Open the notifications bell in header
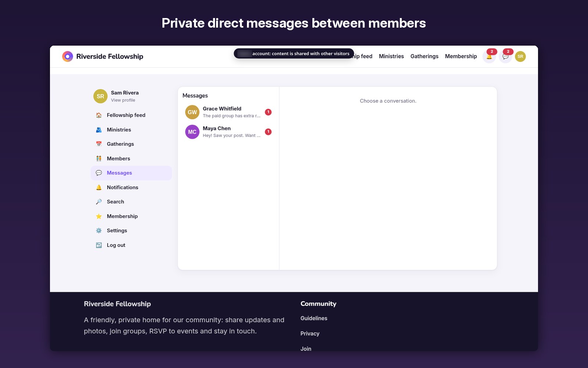Viewport: 588px width, 368px height. click(x=489, y=56)
